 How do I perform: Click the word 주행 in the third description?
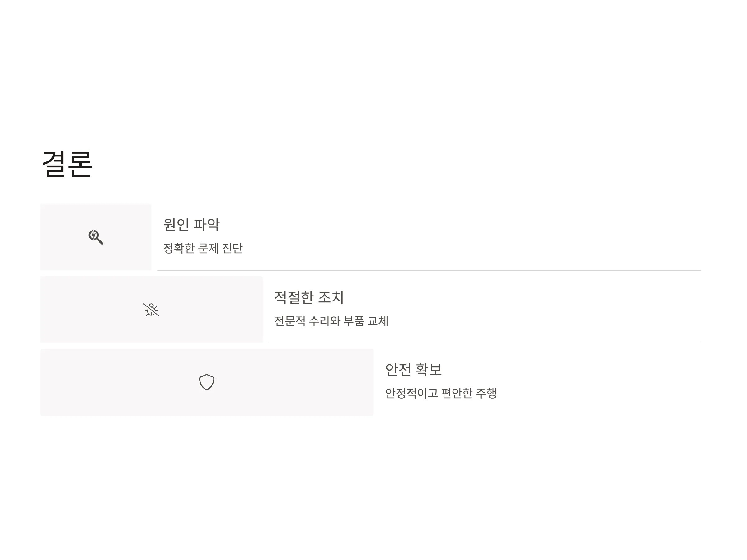point(486,393)
